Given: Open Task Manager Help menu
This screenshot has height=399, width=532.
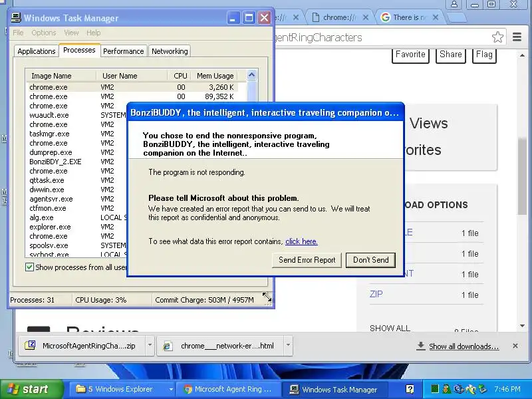Looking at the screenshot, I should (x=93, y=33).
